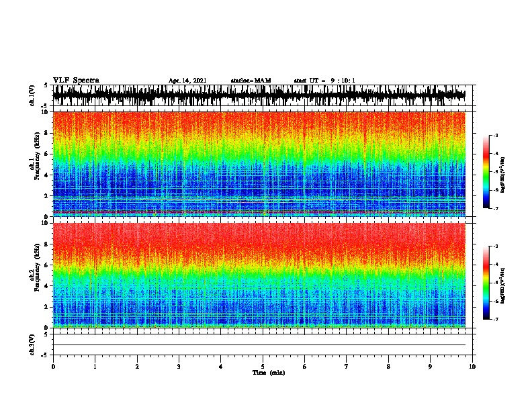Select the "start UT = 9:10:1" label

coord(324,81)
